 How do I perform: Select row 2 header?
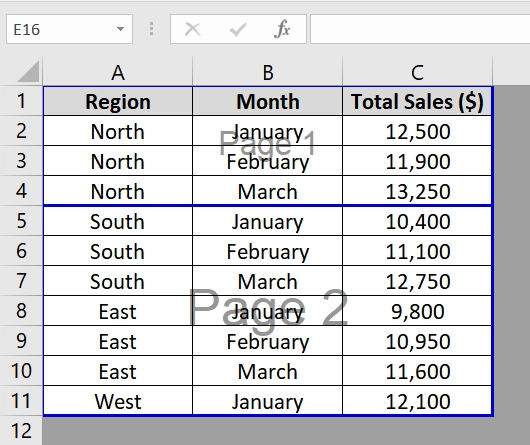point(21,131)
